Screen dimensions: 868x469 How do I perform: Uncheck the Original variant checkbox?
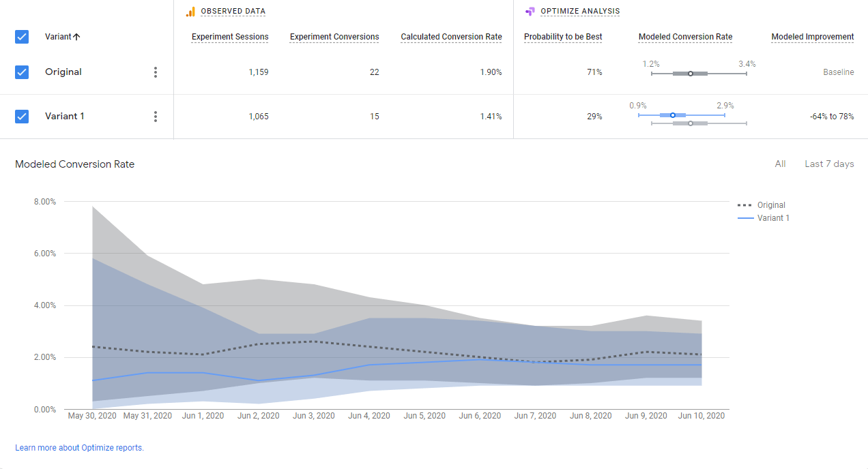22,72
